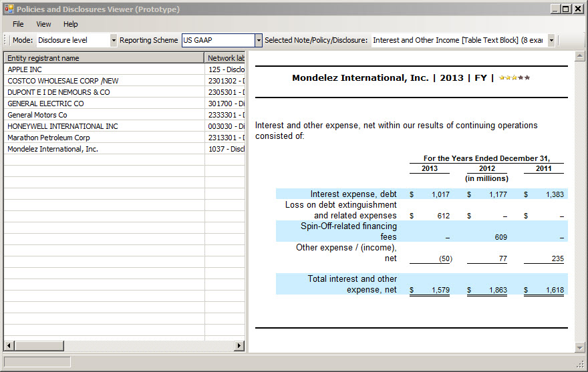Click the Total interest and other expense label
Screen dimensions: 588x372
pyautogui.click(x=352, y=285)
